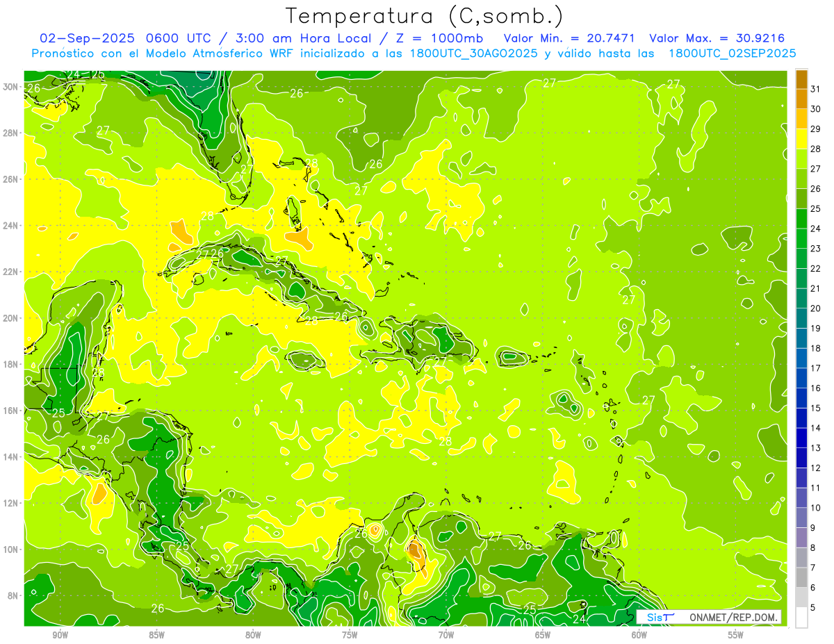Click the "Sis" logo beside ONAMET
The image size is (834, 644).
coord(660,617)
